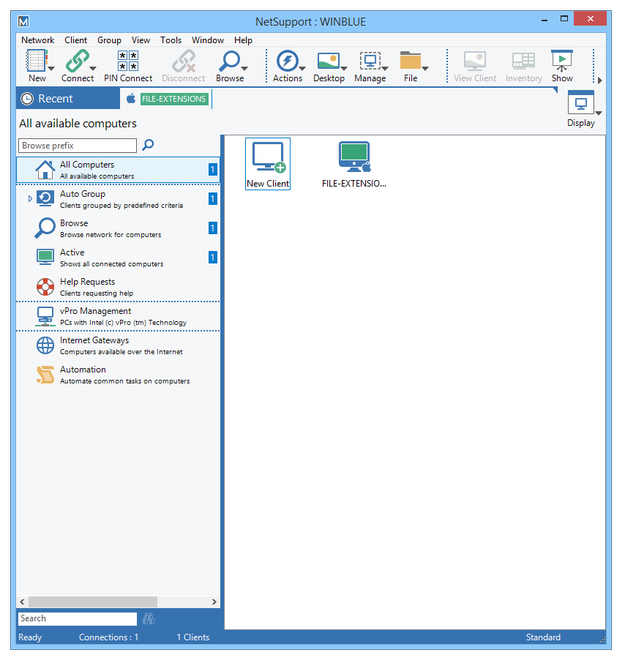
Task: Select Automation in tree
Action: click(x=118, y=374)
